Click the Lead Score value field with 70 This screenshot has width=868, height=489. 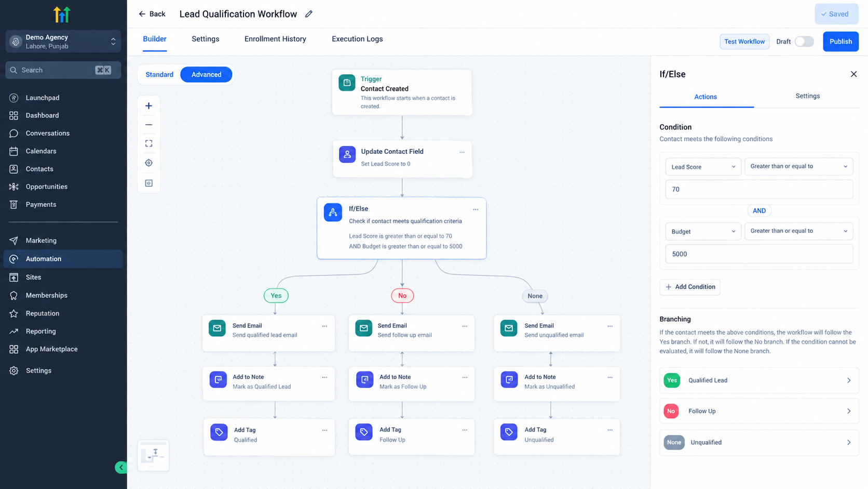759,189
